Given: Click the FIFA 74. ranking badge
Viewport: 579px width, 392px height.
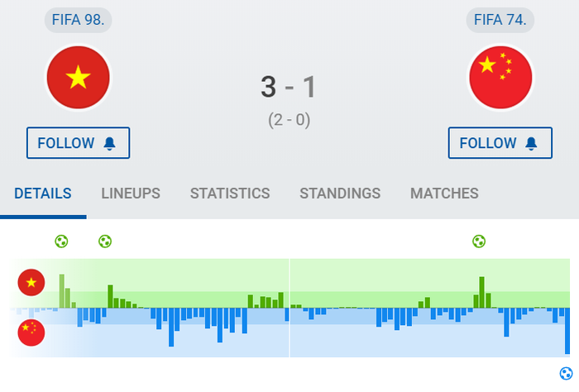Looking at the screenshot, I should (500, 20).
